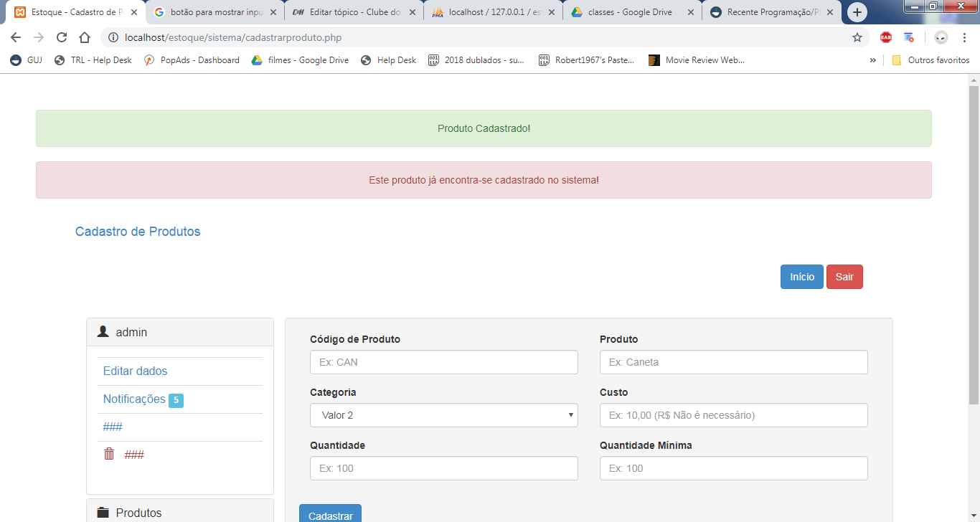The width and height of the screenshot is (980, 522).
Task: Click the blue ### link under Notificações
Action: (113, 427)
